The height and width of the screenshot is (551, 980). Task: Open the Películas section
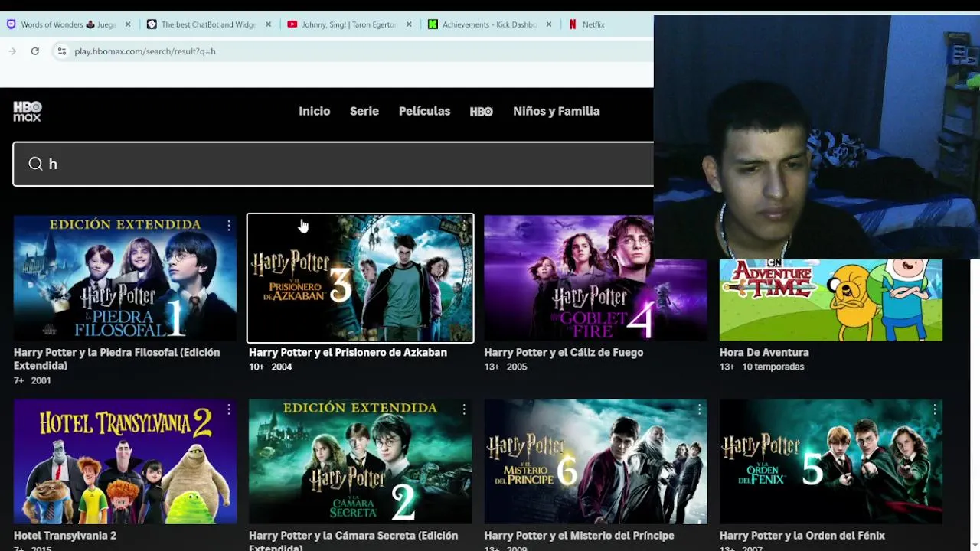424,111
